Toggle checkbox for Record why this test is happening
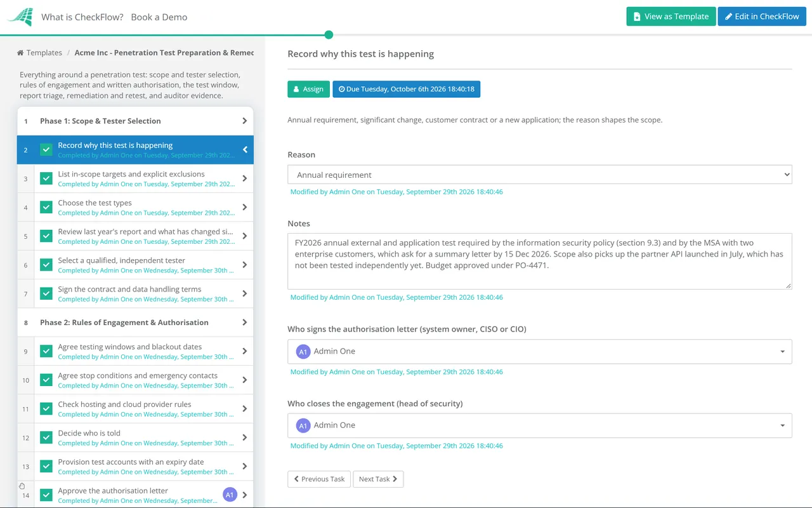Viewport: 812px width, 508px height. click(46, 150)
